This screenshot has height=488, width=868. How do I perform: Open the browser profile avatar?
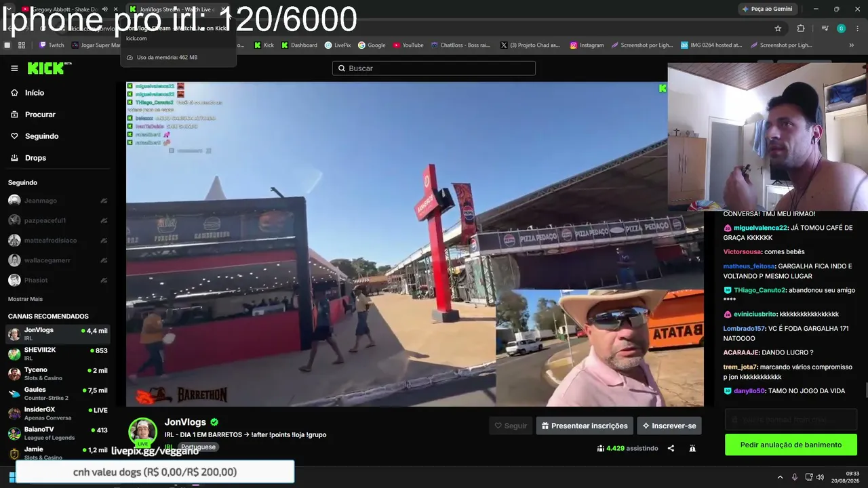[841, 28]
